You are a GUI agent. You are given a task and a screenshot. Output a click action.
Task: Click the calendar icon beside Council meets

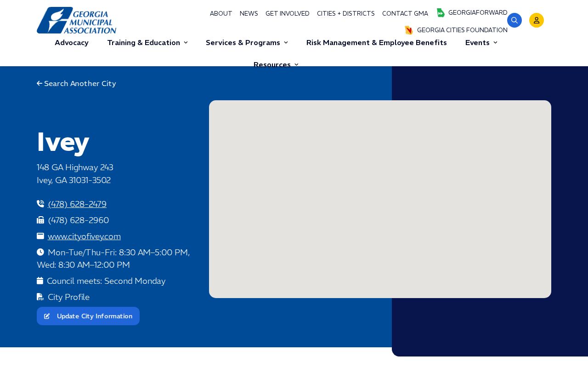(x=40, y=281)
